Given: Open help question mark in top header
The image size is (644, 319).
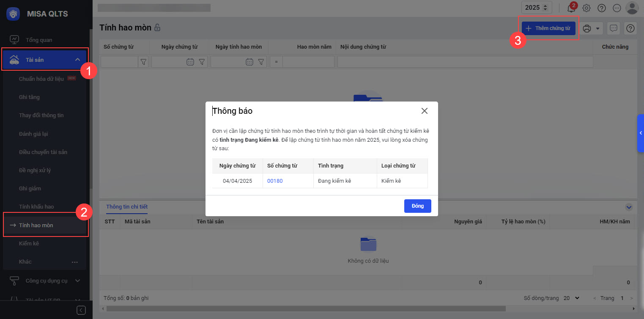Looking at the screenshot, I should [x=602, y=8].
